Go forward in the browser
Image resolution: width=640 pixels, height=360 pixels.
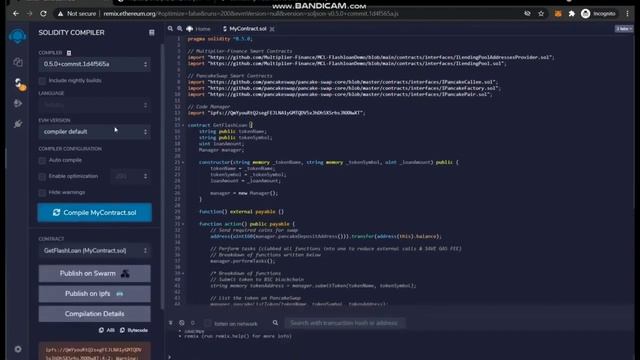click(x=29, y=13)
